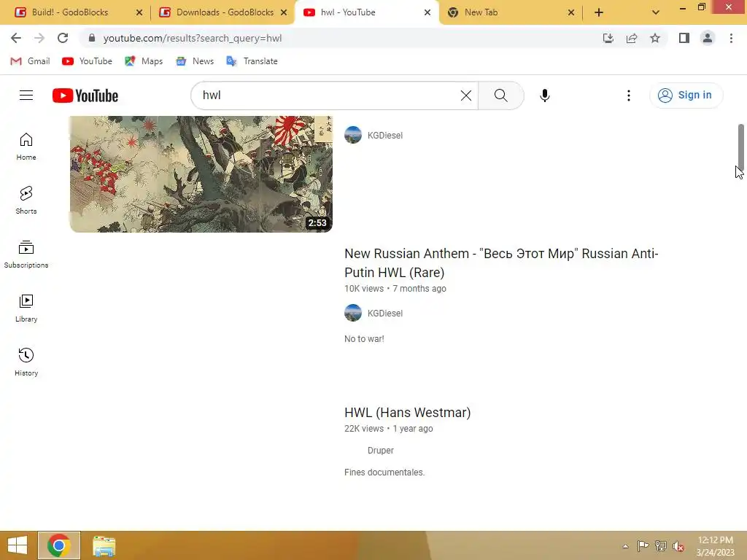Go back using browser back arrow

coord(16,38)
